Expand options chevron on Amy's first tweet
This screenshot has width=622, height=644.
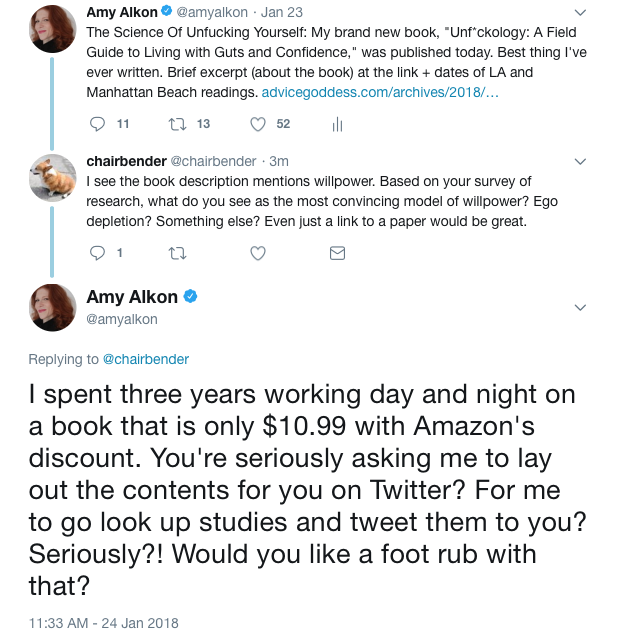tap(580, 14)
